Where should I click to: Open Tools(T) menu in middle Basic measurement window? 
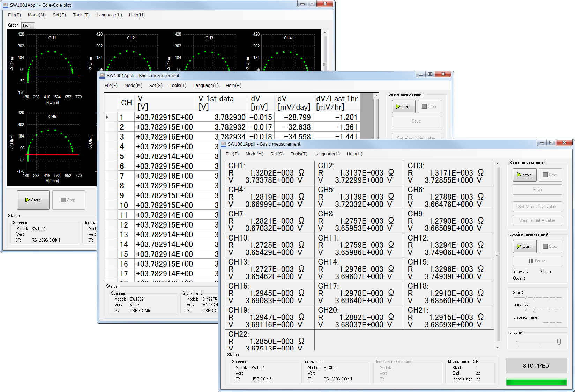pos(178,86)
